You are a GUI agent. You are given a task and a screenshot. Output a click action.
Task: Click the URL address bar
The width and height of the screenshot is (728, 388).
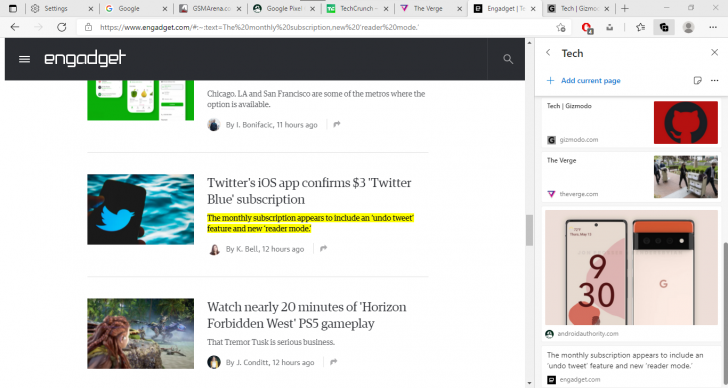click(x=325, y=27)
